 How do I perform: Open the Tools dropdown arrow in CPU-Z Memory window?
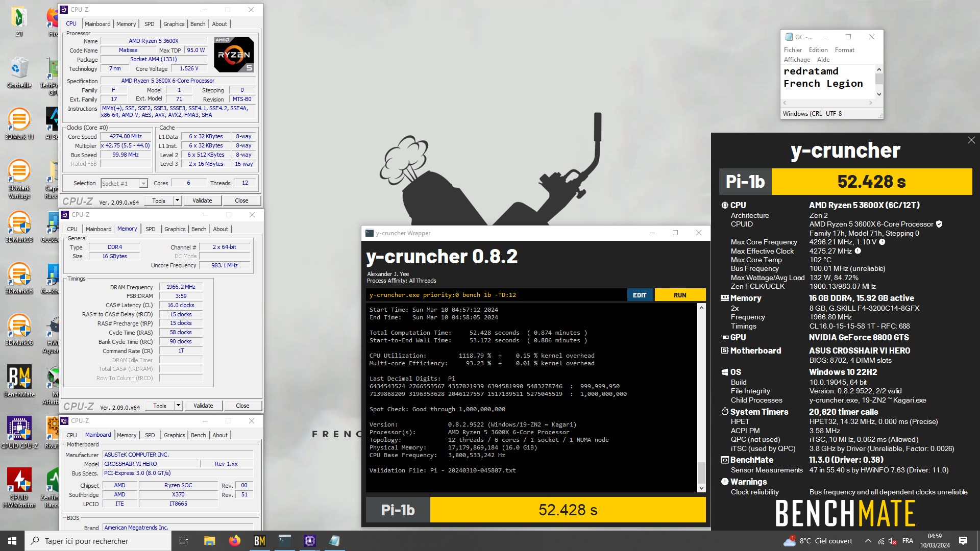[x=178, y=406]
